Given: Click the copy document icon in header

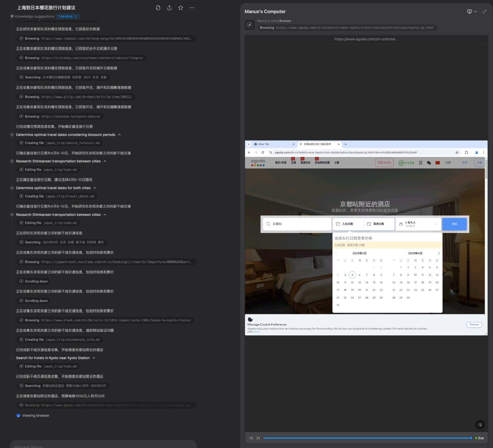Looking at the screenshot, I should [x=158, y=8].
